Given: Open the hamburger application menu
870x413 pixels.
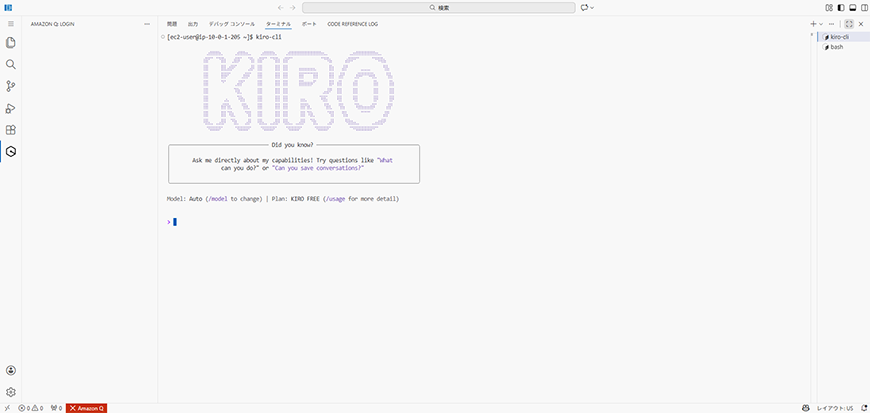Looking at the screenshot, I should 11,24.
